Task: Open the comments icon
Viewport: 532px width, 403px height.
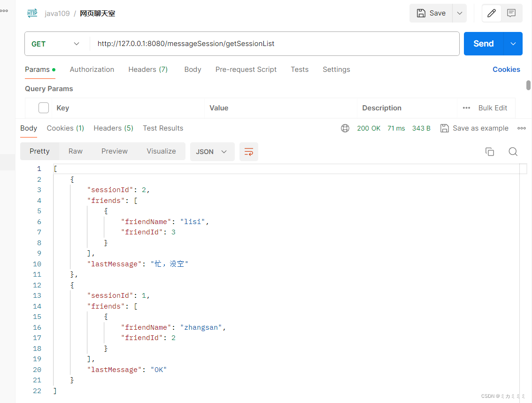Action: (x=511, y=13)
